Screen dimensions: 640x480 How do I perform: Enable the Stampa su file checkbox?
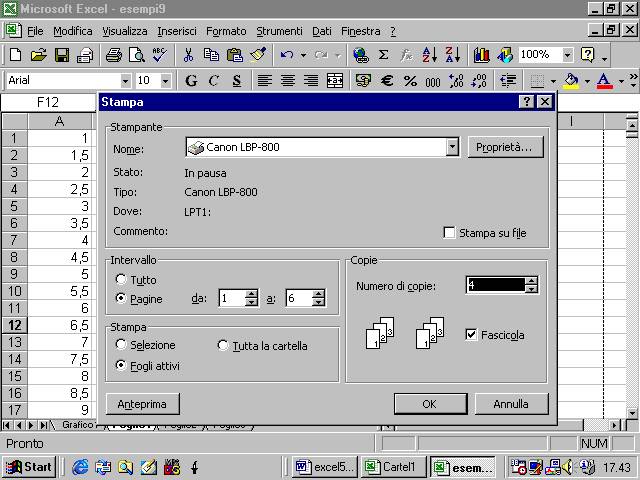coord(449,233)
